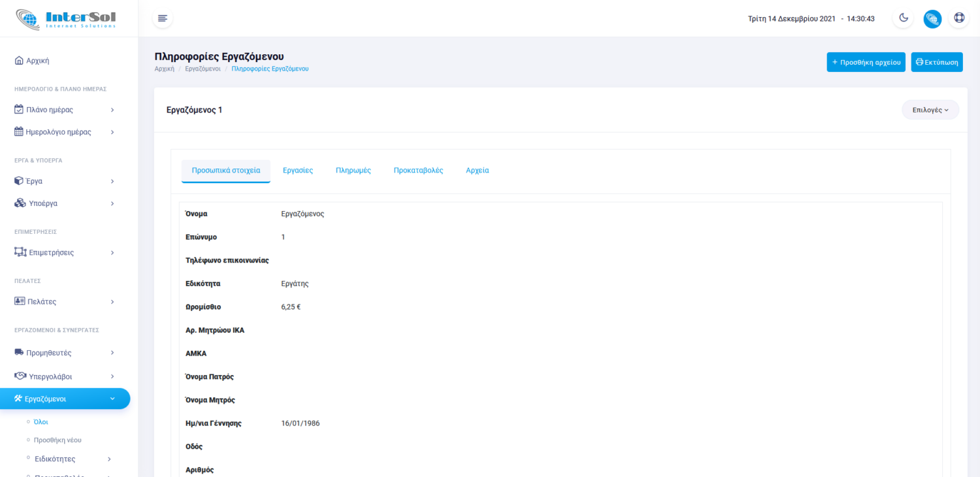The height and width of the screenshot is (477, 980).
Task: Click the Εργαζόμενοι breadcrumb link
Action: tap(203, 69)
